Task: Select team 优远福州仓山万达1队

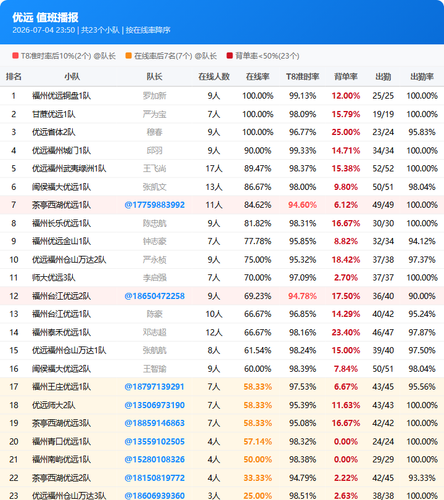Action: [69, 350]
